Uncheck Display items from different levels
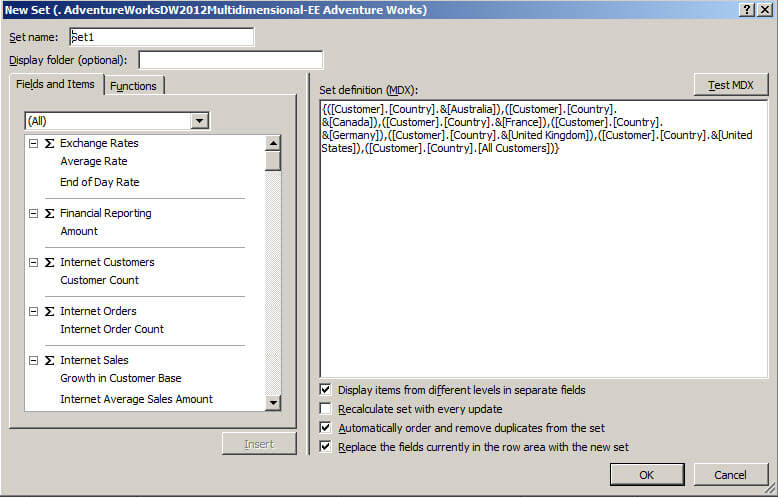The width and height of the screenshot is (778, 498). click(x=325, y=390)
